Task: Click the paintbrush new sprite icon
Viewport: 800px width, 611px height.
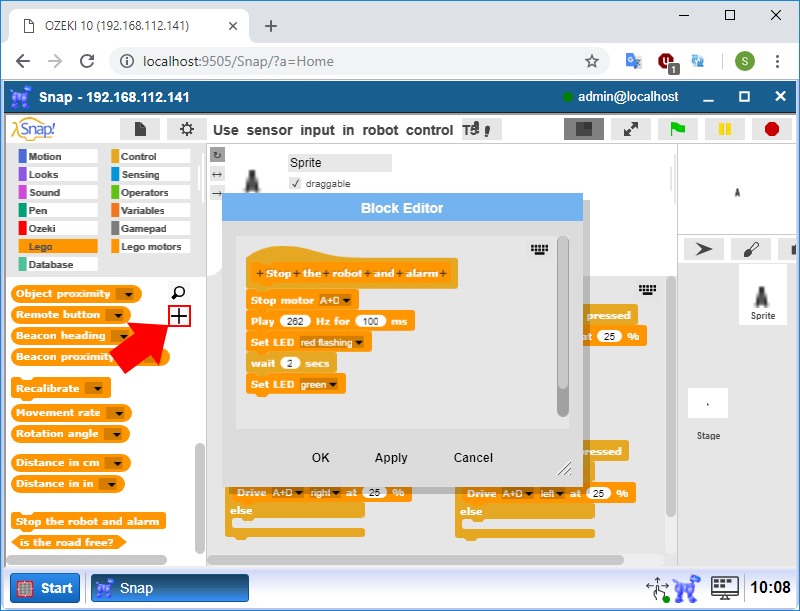Action: point(751,249)
